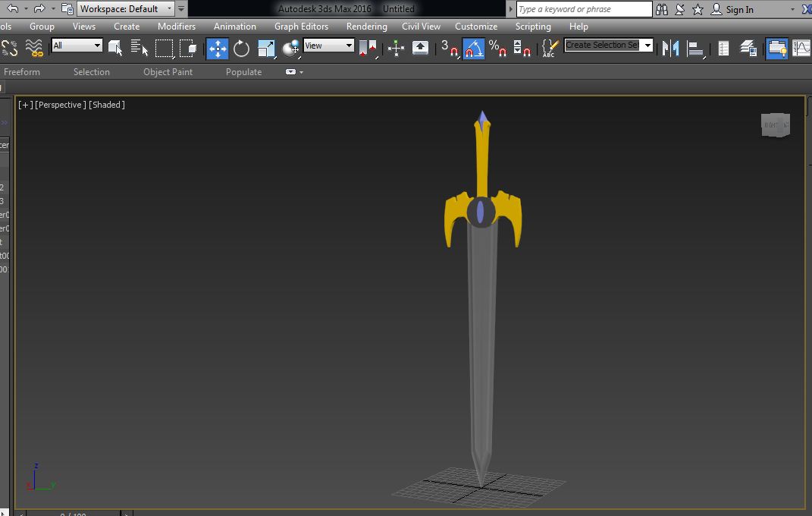The width and height of the screenshot is (812, 516).
Task: Open the Animation menu
Action: click(x=235, y=27)
